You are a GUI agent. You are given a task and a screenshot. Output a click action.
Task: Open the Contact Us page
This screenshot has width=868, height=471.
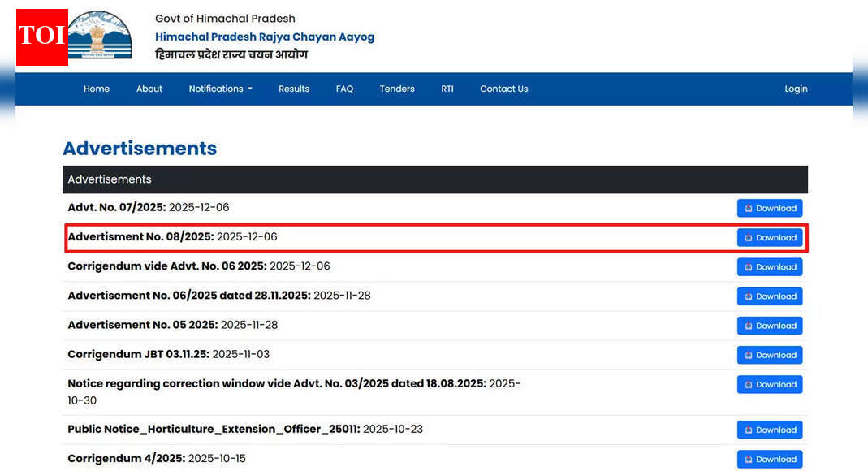point(503,89)
